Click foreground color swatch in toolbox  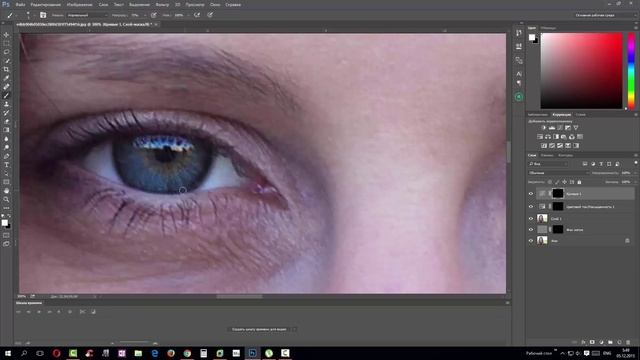[x=4, y=222]
